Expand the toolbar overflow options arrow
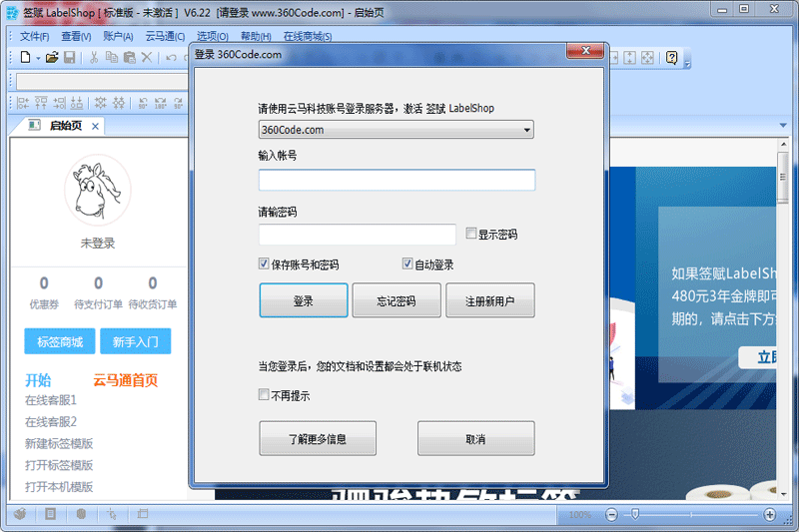The width and height of the screenshot is (799, 532). pyautogui.click(x=687, y=64)
